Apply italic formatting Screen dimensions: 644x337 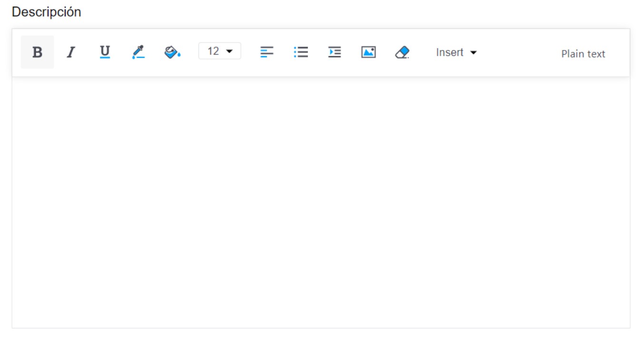click(71, 52)
